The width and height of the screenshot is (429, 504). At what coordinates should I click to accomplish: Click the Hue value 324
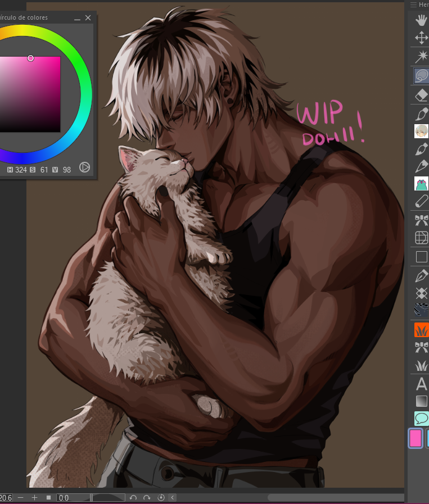(x=21, y=170)
